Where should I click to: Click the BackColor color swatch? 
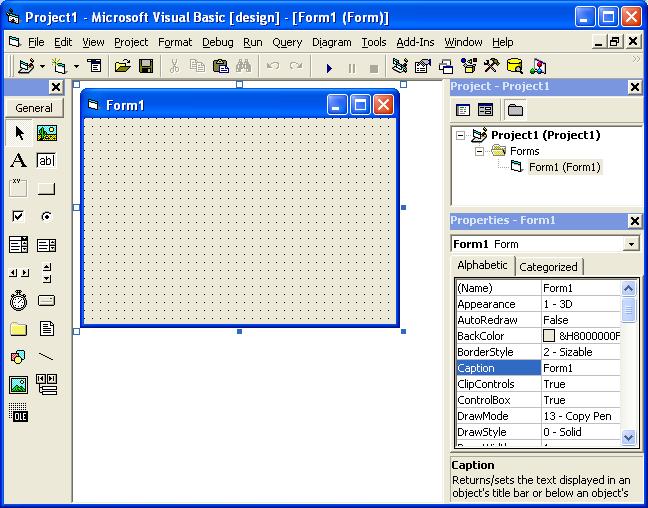point(549,336)
